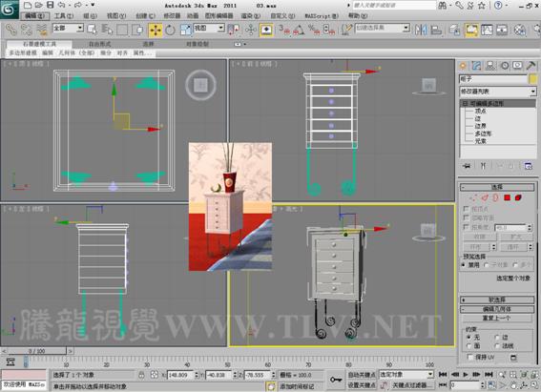This screenshot has width=541, height=392.
Task: Open the '全部' selection filter dropdown
Action: [68, 28]
